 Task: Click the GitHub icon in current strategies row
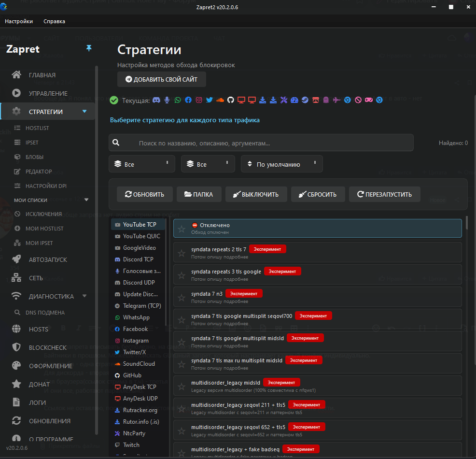tap(230, 100)
